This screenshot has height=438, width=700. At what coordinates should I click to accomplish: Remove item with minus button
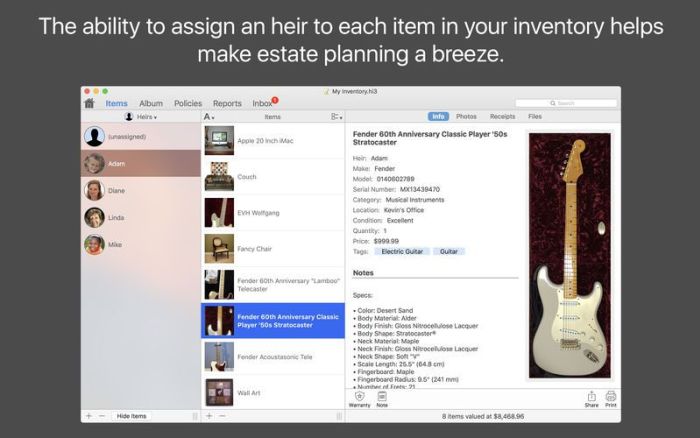[x=222, y=416]
